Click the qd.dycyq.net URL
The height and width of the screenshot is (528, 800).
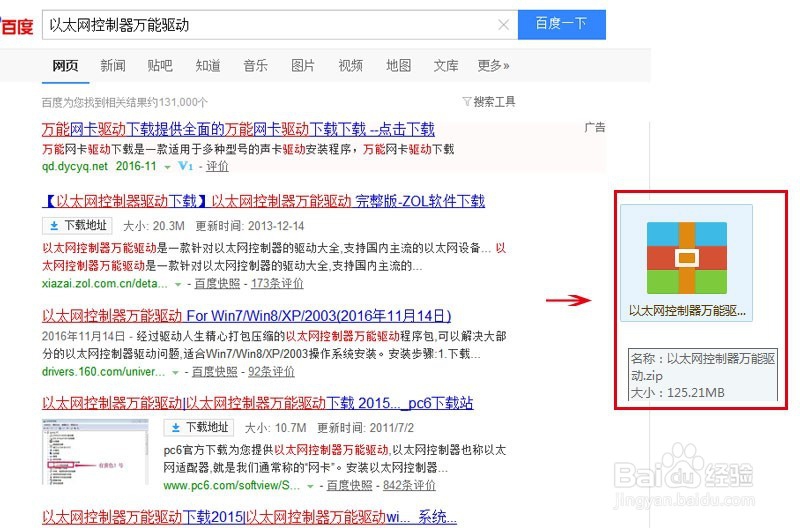pyautogui.click(x=75, y=166)
